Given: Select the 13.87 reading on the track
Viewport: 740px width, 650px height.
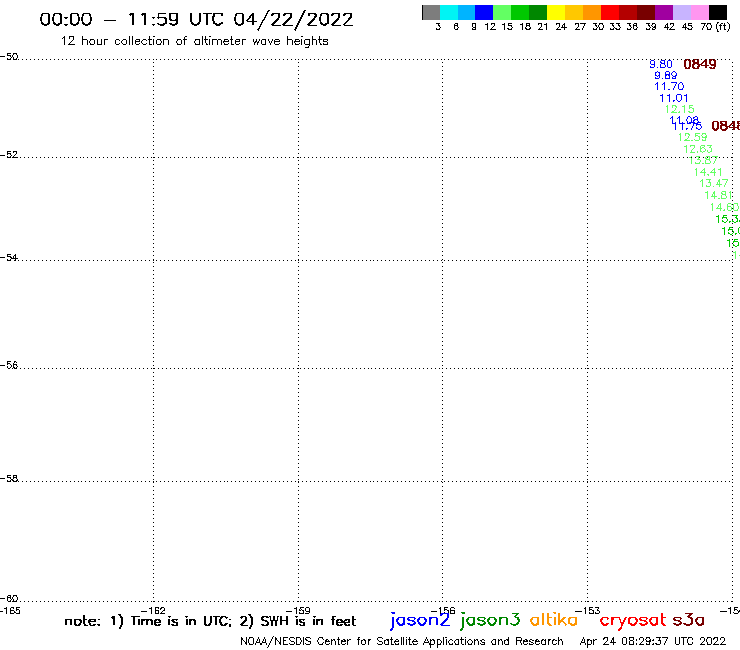Looking at the screenshot, I should click(x=703, y=160).
